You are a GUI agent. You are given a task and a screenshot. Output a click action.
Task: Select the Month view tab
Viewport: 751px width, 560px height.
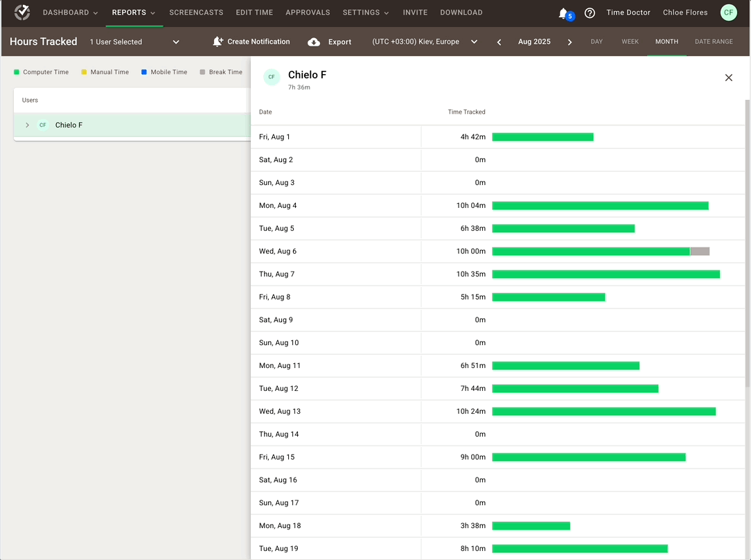[666, 42]
